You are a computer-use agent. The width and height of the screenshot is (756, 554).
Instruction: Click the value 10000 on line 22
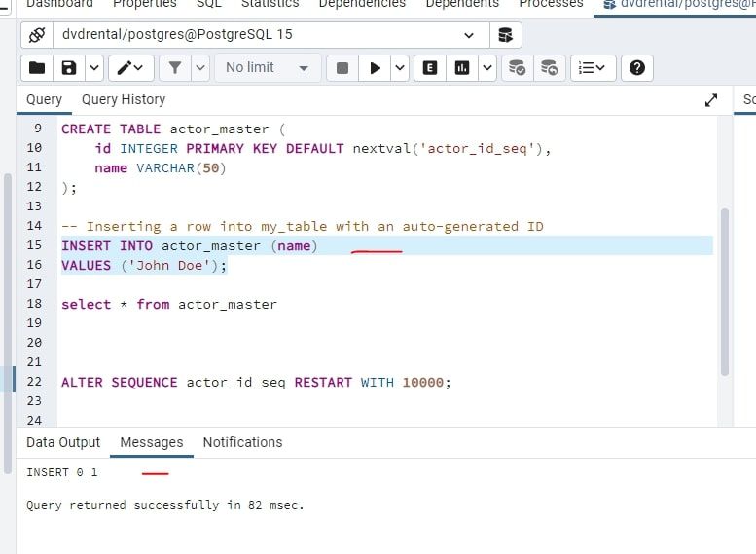[x=423, y=383]
